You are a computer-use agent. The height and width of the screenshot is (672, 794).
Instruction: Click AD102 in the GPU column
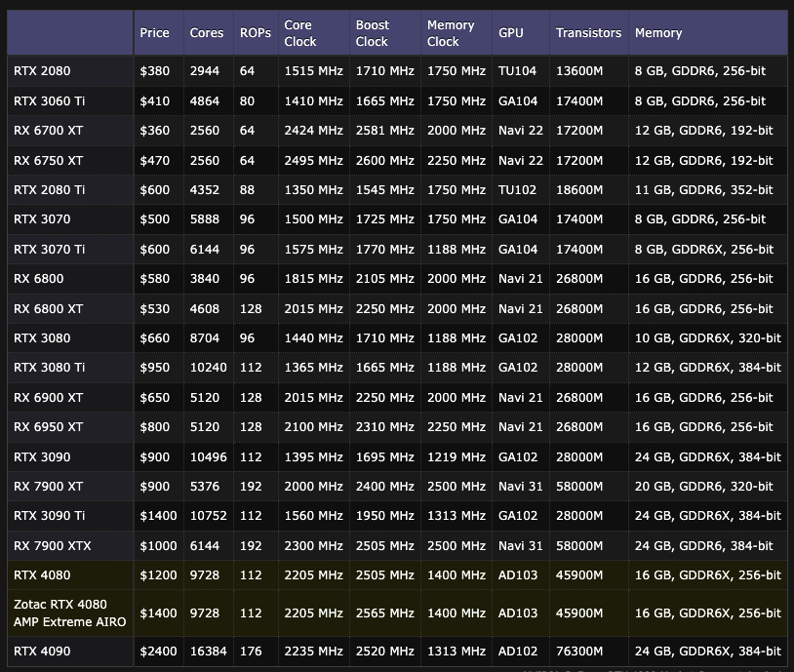(518, 652)
